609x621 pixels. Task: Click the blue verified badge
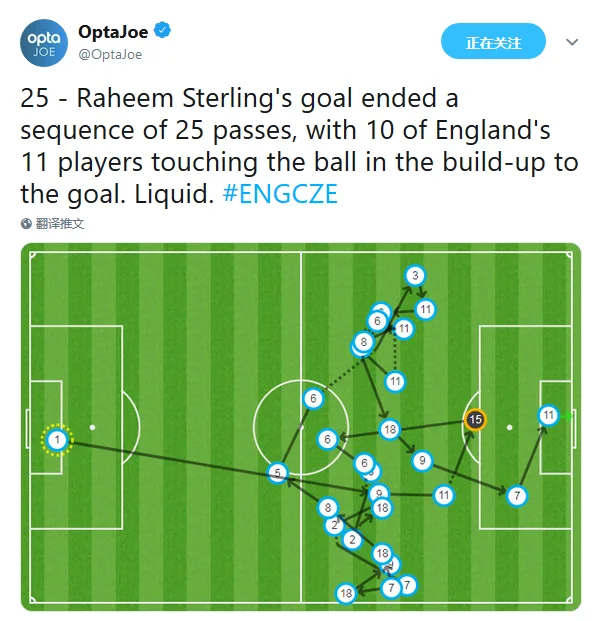click(162, 30)
